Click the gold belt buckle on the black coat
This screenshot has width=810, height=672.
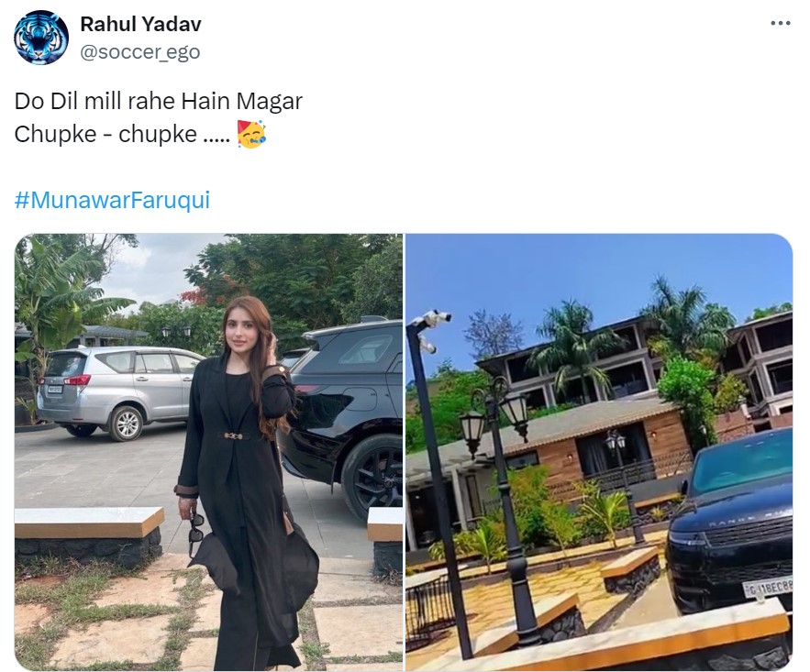pyautogui.click(x=234, y=436)
